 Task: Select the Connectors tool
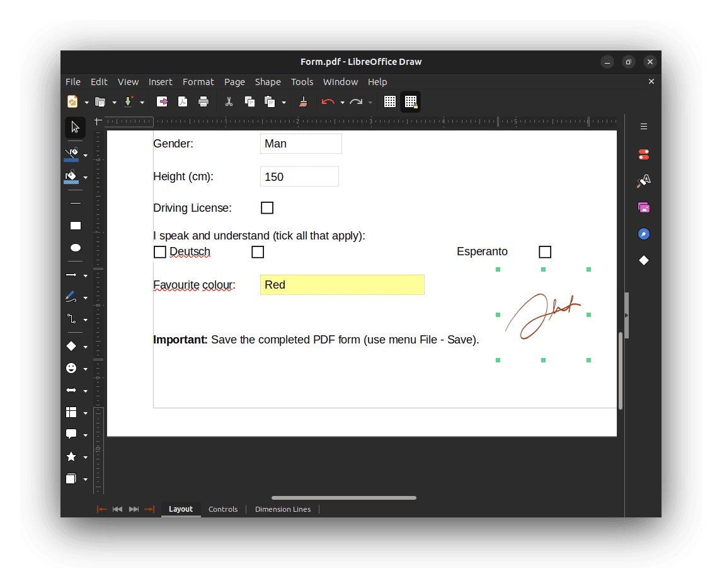(x=71, y=319)
